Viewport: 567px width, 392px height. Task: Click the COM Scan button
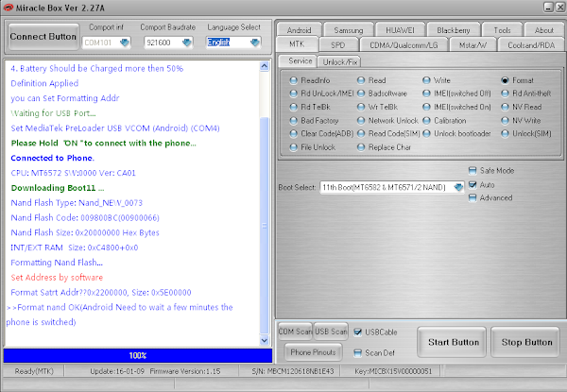click(295, 332)
